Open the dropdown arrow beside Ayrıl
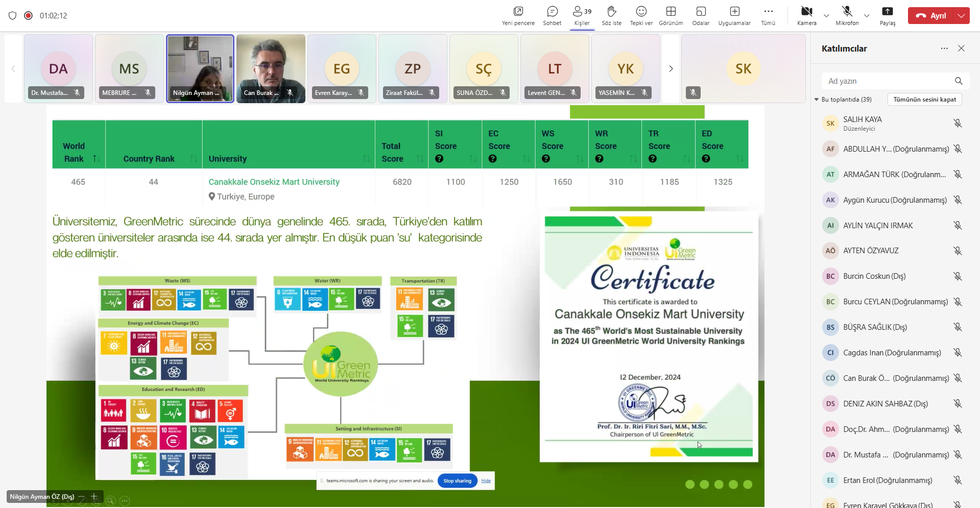 coord(961,16)
